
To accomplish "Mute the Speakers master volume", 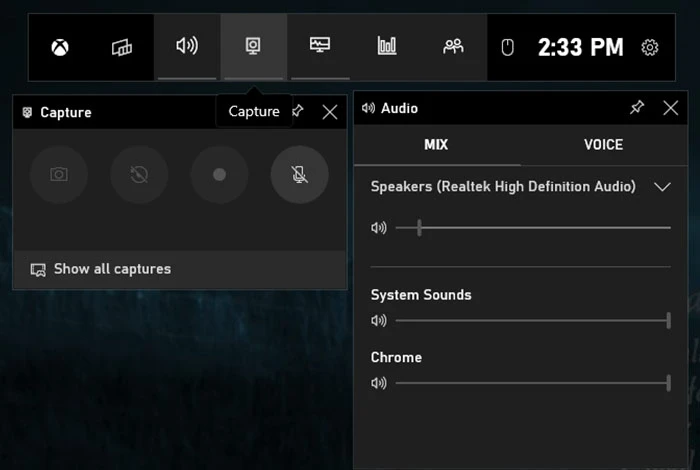I will tap(379, 228).
